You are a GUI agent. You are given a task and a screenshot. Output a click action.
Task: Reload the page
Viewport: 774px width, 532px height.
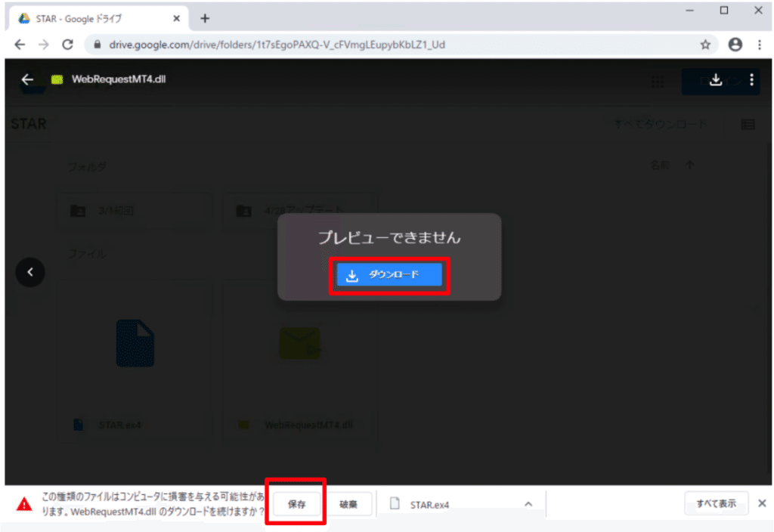coord(67,45)
